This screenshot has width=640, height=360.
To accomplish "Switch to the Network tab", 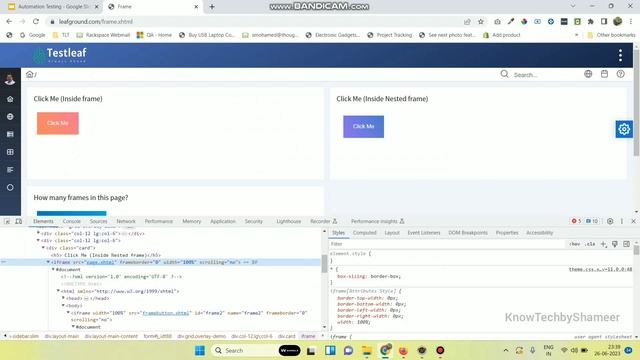I will 126,221.
